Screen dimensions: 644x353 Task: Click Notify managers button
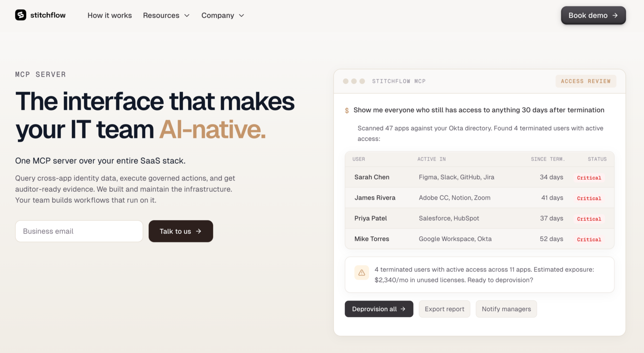(506, 309)
